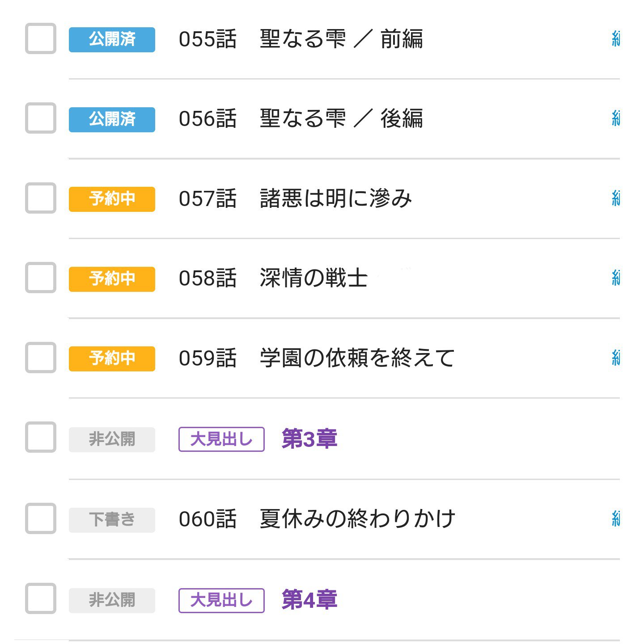
Task: Select the 第4章 heading row checkbox
Action: tap(41, 599)
